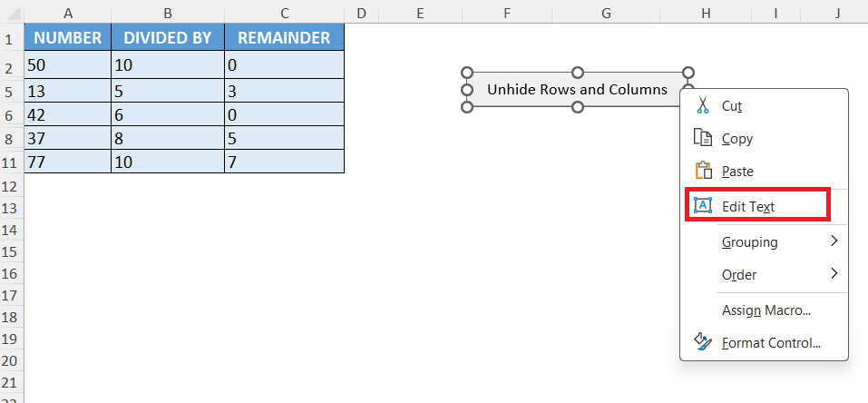Click the Unhide Rows and Columns button
Viewport: 868px width, 403px height.
[578, 90]
